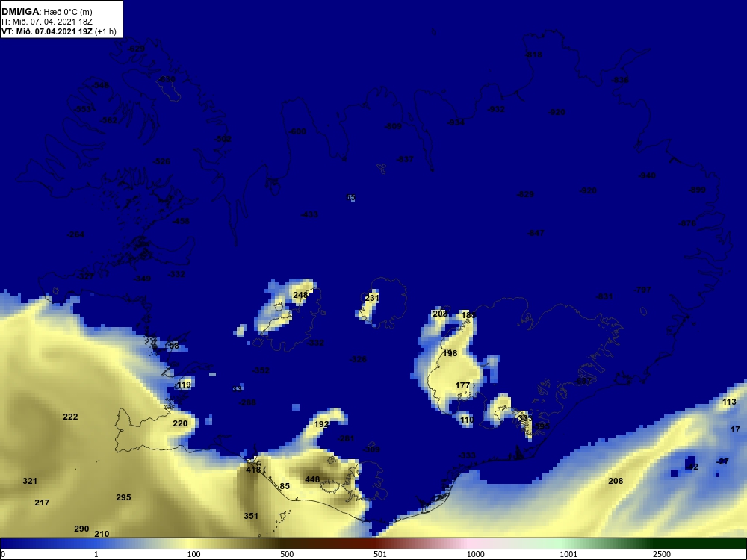The width and height of the screenshot is (747, 560).
Task: Click the map value 220
Action: [180, 423]
